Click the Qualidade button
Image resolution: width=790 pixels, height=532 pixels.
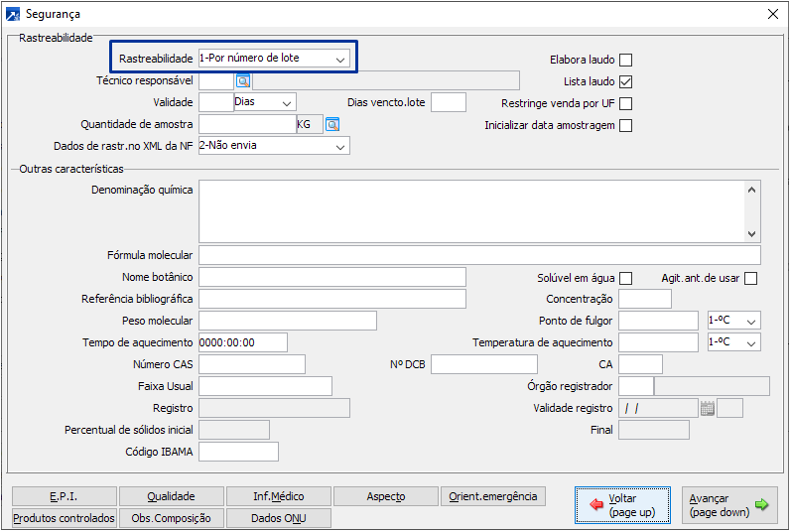click(171, 496)
